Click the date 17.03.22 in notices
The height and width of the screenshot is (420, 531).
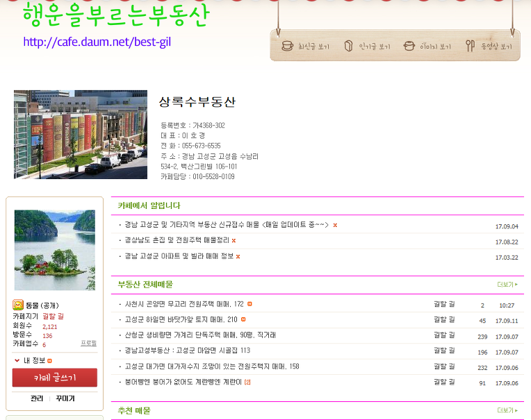(x=507, y=258)
